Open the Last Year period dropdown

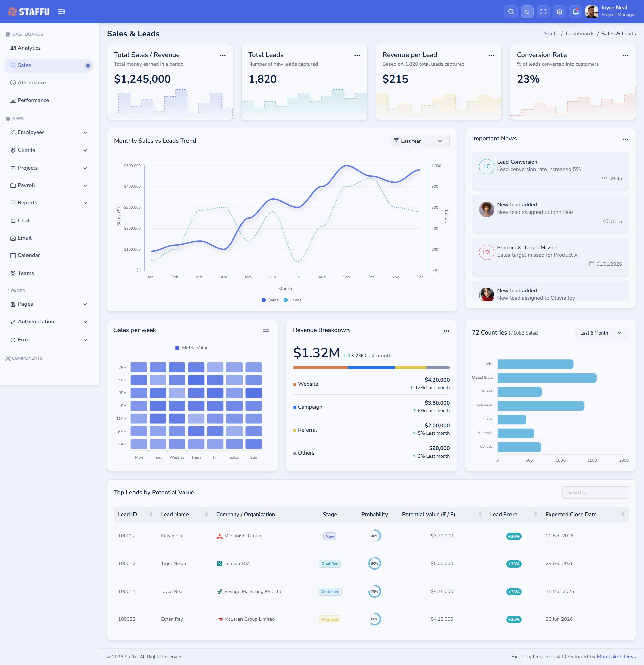click(x=420, y=141)
